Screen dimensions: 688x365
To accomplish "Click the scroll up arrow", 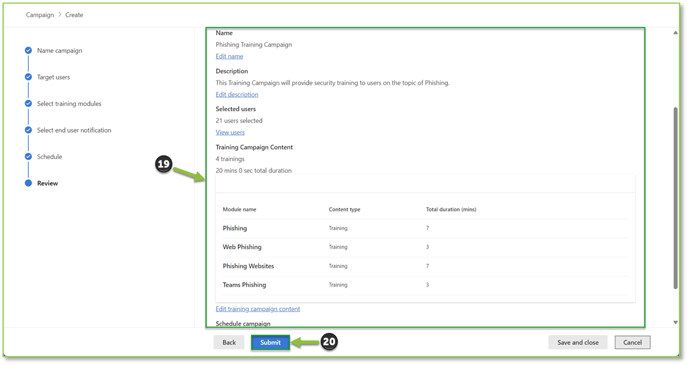I will (675, 33).
